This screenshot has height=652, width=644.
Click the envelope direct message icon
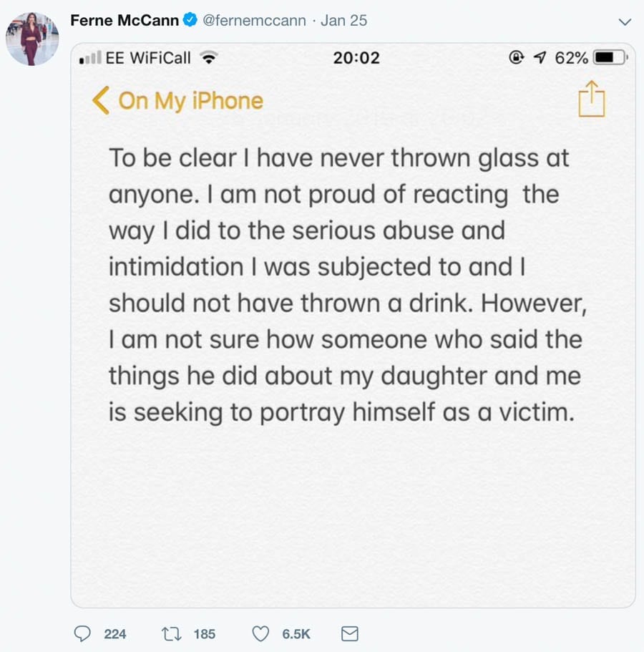[349, 633]
